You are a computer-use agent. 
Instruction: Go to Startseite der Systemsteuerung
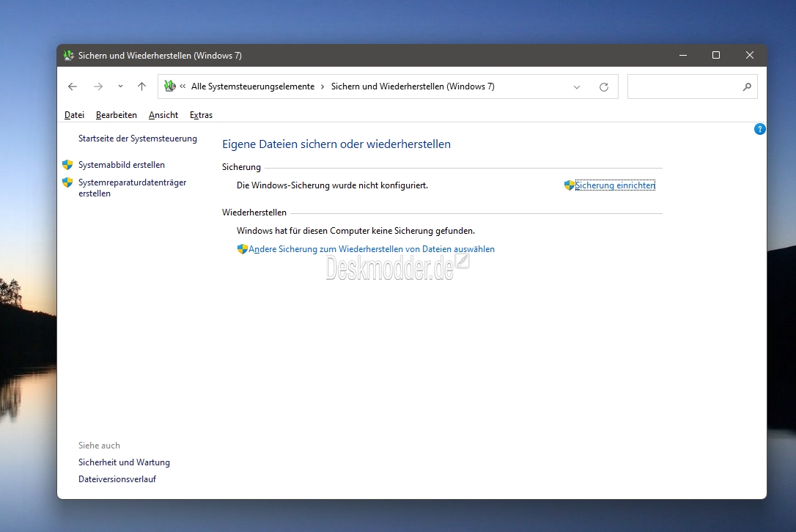138,138
